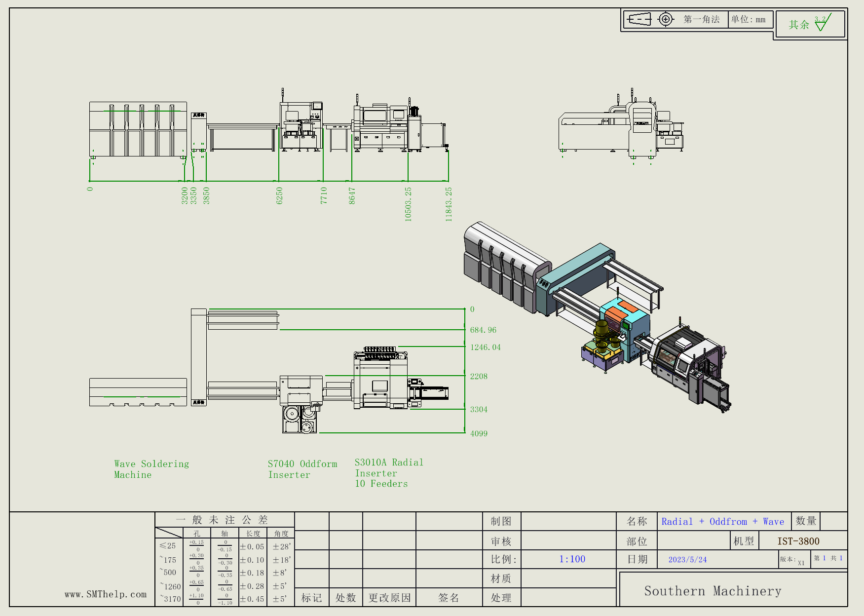This screenshot has height=616, width=864.
Task: Click the S3010A Radial Inserter label
Action: (388, 472)
